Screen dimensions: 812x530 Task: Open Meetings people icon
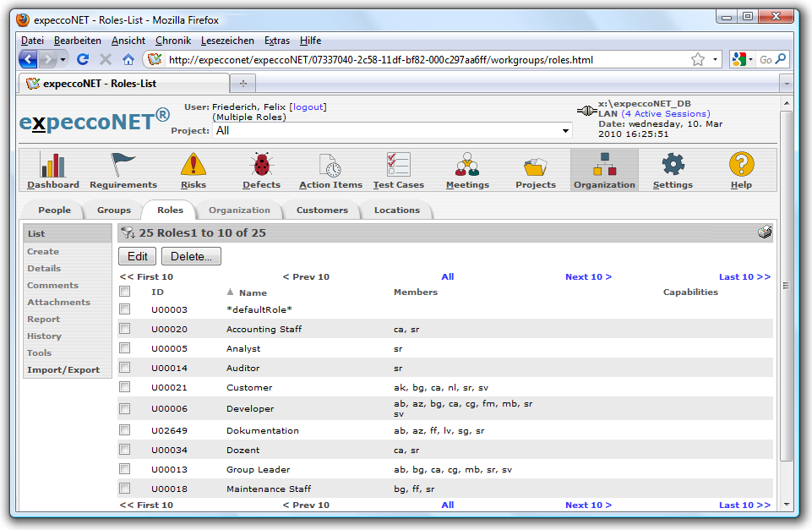click(467, 165)
